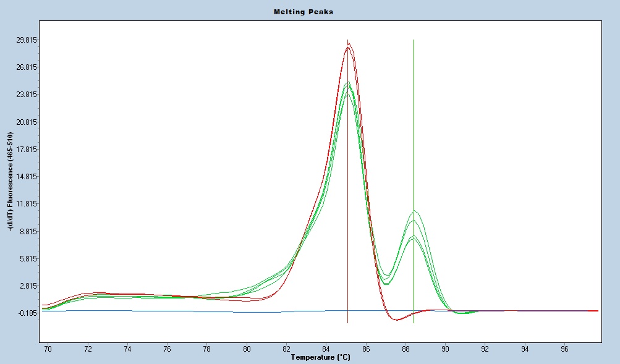Viewport: 620px width, 364px height.
Task: Click the Temperature (°C) axis label
Action: click(x=320, y=357)
